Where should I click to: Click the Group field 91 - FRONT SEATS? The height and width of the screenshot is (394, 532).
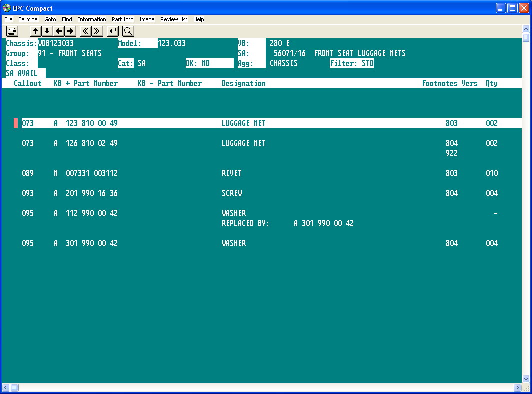70,53
